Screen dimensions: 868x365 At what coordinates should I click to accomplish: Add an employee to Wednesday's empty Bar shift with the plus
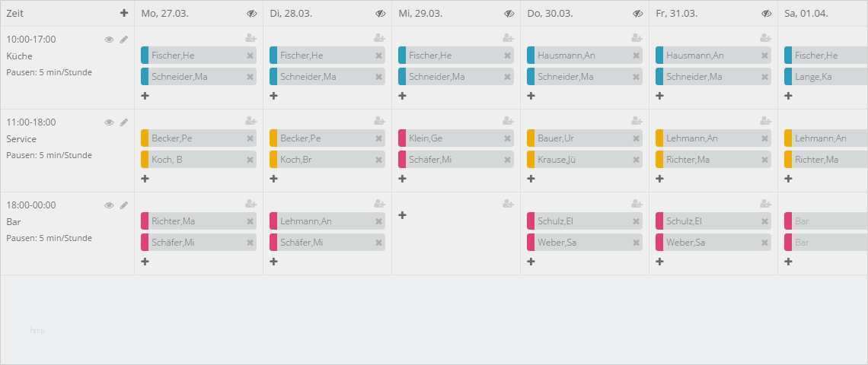click(x=403, y=214)
